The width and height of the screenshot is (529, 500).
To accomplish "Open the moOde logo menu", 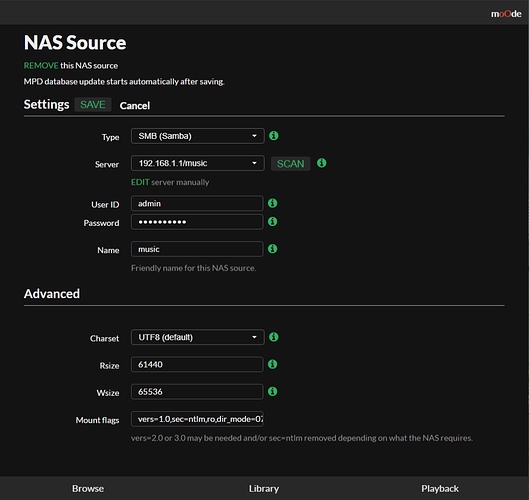I will tap(506, 14).
